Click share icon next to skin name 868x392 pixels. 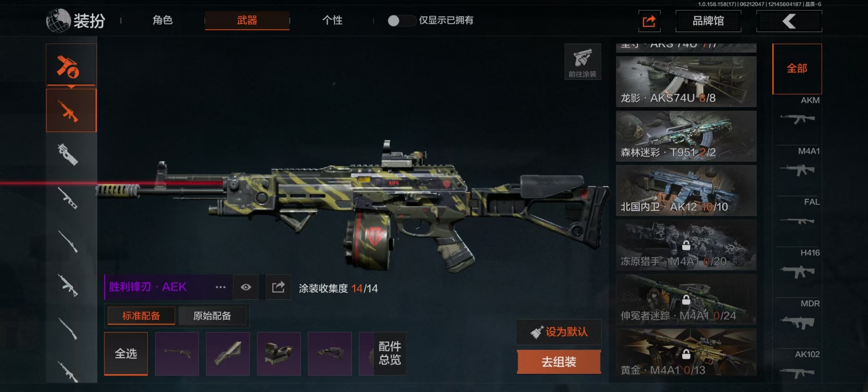pos(278,287)
